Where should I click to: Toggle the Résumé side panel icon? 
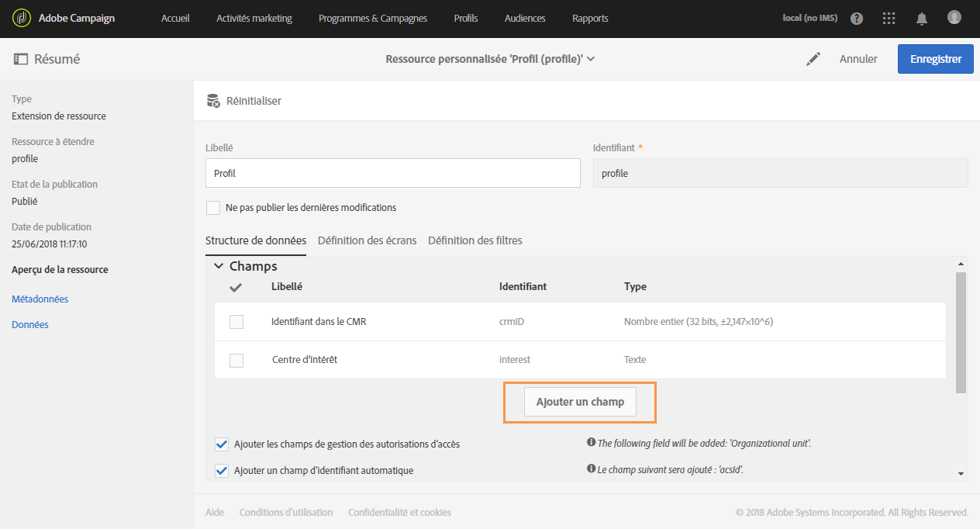pyautogui.click(x=20, y=59)
